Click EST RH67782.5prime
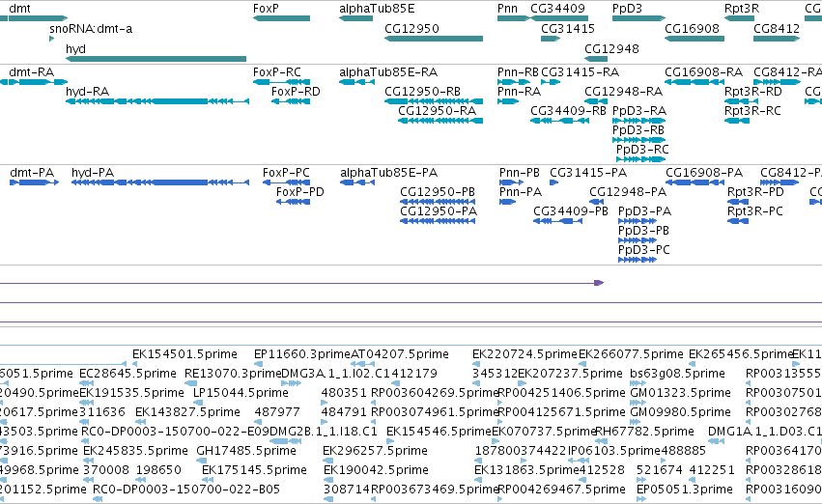Screen dimensions: 822x504 (645, 432)
